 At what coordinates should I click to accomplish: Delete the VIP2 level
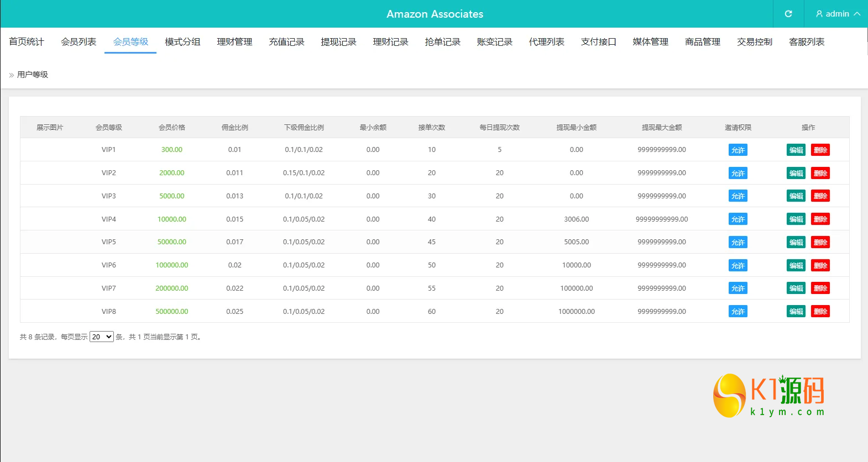(820, 173)
